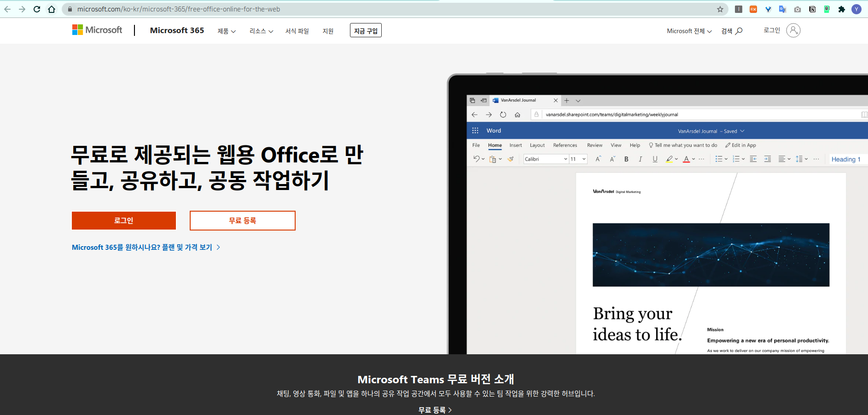The height and width of the screenshot is (415, 868).
Task: Click the 지금 구입 button
Action: [x=366, y=30]
